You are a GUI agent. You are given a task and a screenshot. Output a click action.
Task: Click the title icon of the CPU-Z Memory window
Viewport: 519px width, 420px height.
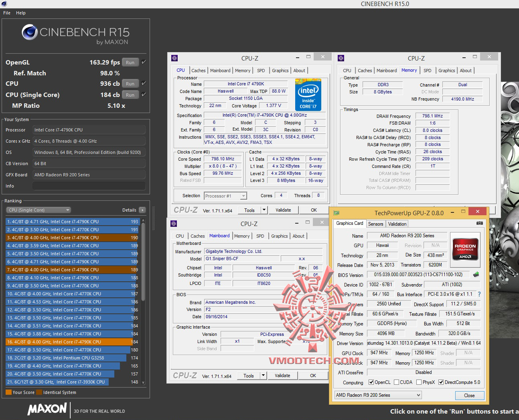(341, 58)
